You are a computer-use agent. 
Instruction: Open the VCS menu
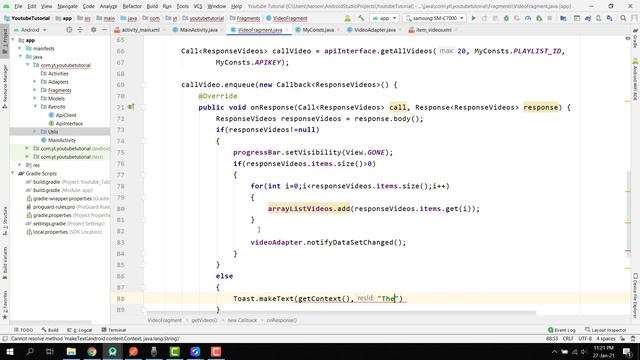(x=198, y=6)
